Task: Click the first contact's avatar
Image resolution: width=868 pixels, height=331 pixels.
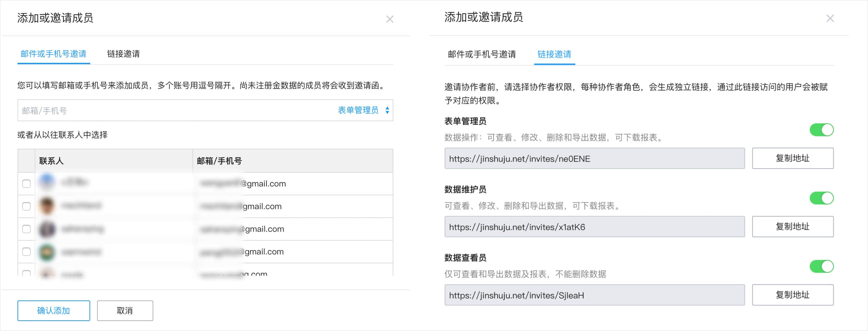Action: [47, 181]
